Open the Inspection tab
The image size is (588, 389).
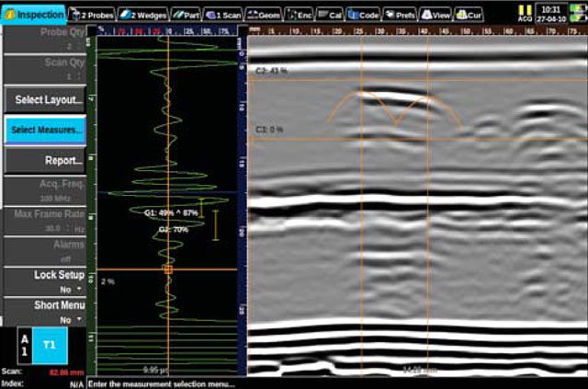[x=34, y=15]
